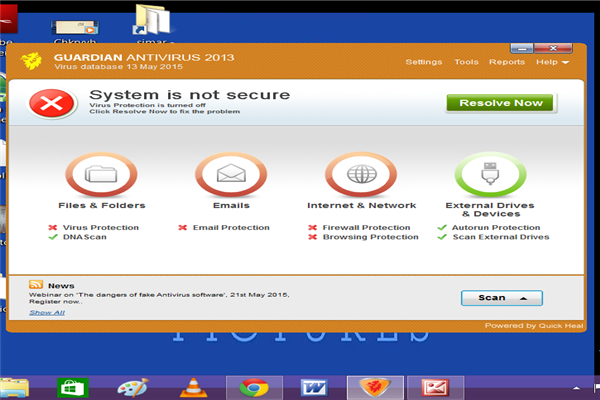Open File Explorer from the taskbar

click(14, 388)
